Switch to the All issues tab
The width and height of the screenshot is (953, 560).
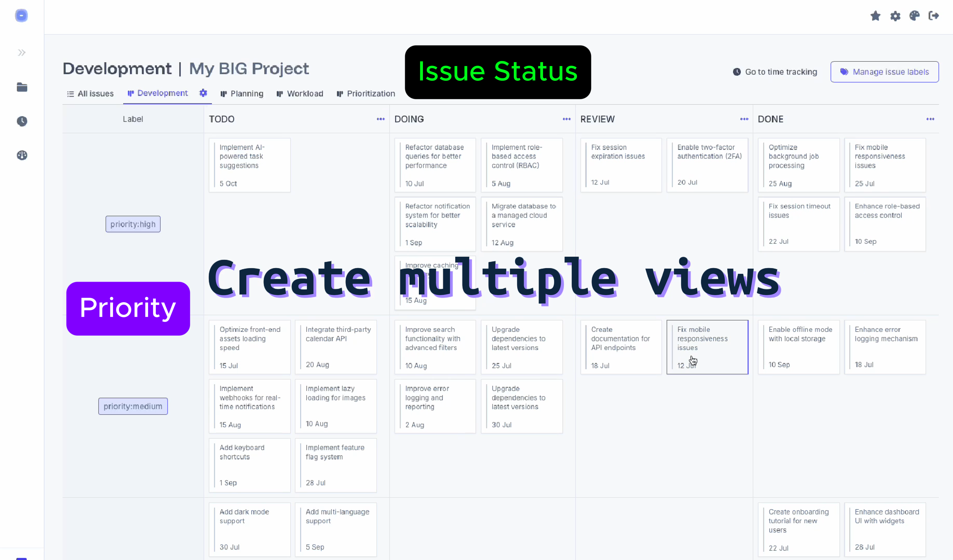(90, 94)
